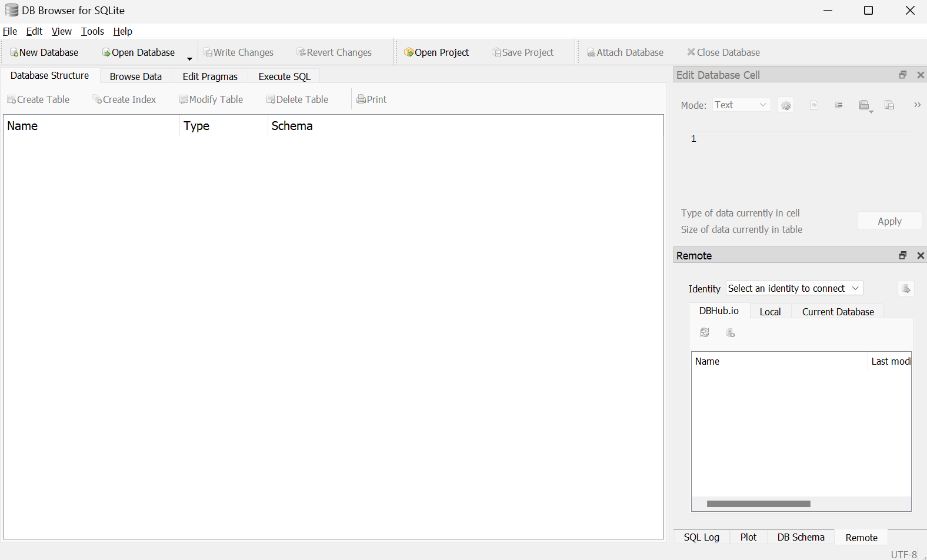Image resolution: width=927 pixels, height=560 pixels.
Task: Refresh the DBHub.io remote list
Action: click(x=705, y=333)
